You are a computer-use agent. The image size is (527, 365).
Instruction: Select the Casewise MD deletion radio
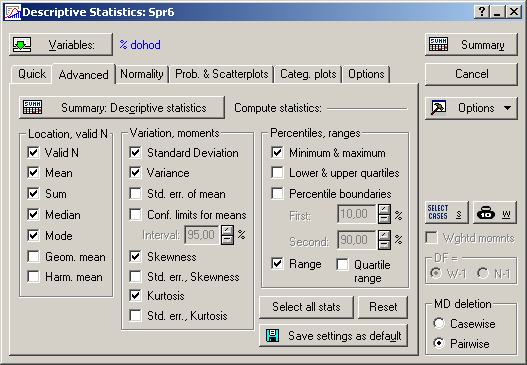439,324
